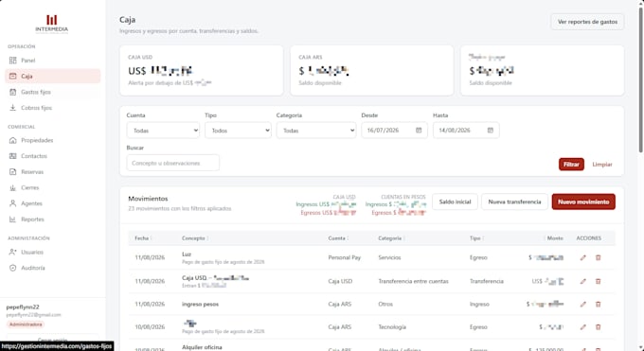Image resolution: width=644 pixels, height=351 pixels.
Task: Click Ver reportes de gastos button
Action: pos(587,22)
